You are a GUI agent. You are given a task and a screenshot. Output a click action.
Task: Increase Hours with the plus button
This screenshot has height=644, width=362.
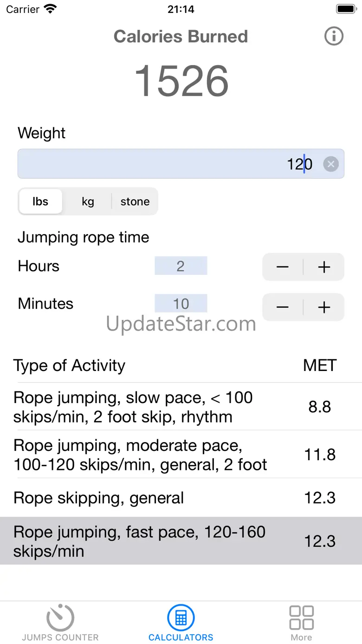click(x=324, y=267)
